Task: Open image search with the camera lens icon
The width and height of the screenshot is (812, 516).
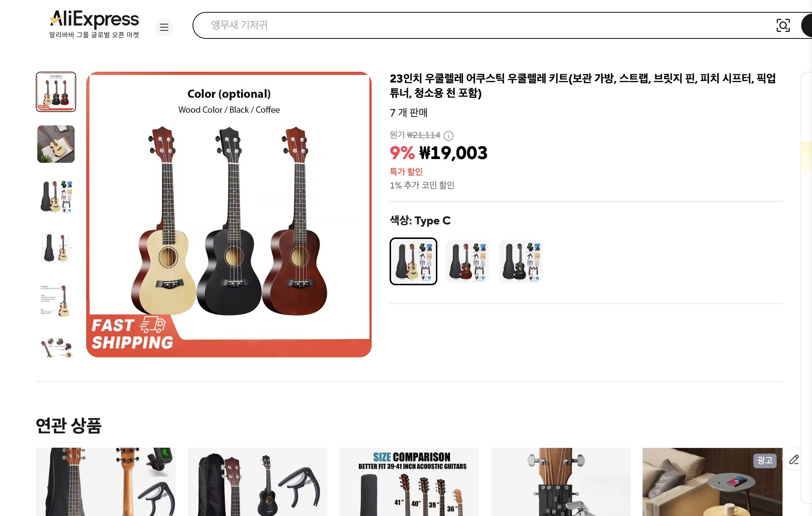Action: (784, 25)
